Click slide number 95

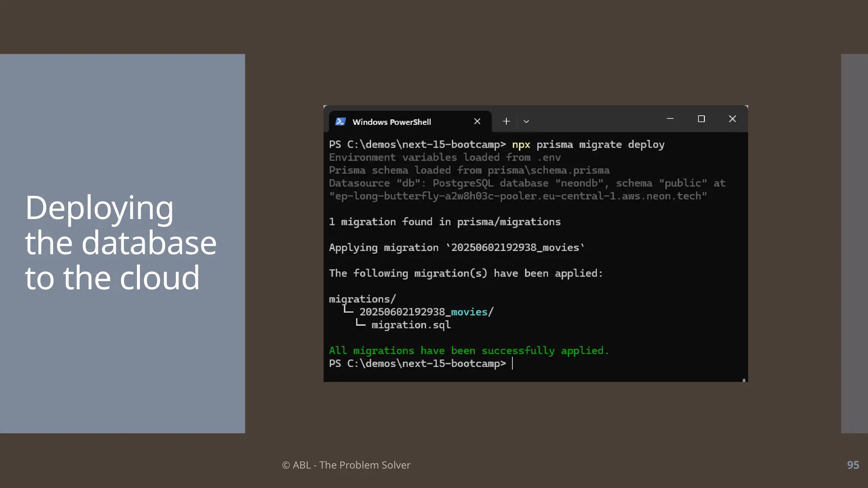pos(853,465)
